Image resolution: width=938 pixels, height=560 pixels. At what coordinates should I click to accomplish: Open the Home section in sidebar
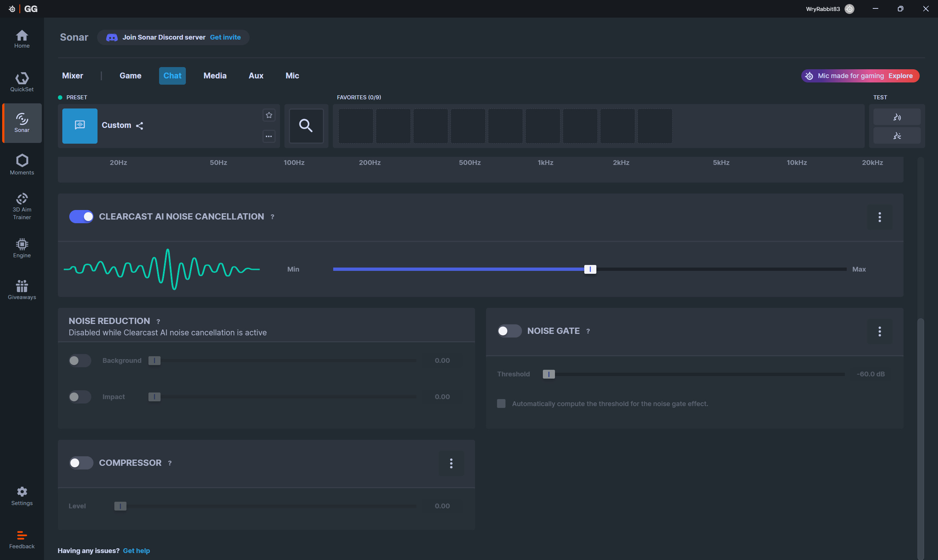(x=22, y=39)
